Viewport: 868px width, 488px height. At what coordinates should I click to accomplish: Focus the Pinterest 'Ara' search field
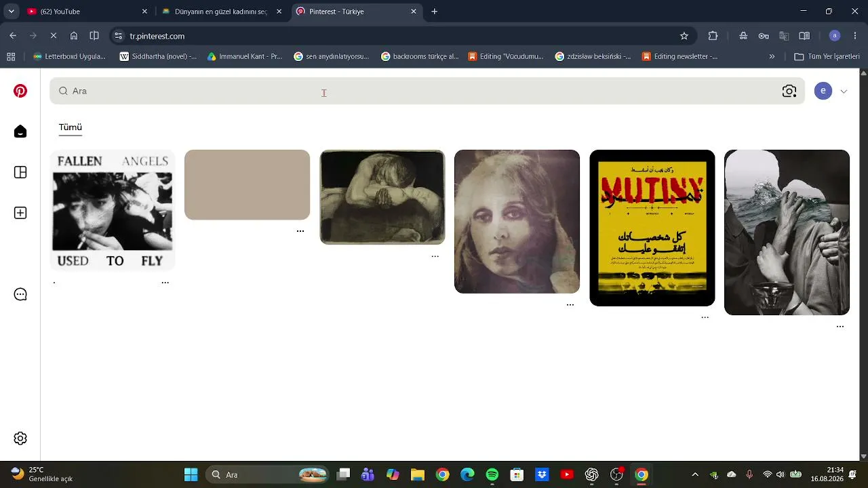427,91
